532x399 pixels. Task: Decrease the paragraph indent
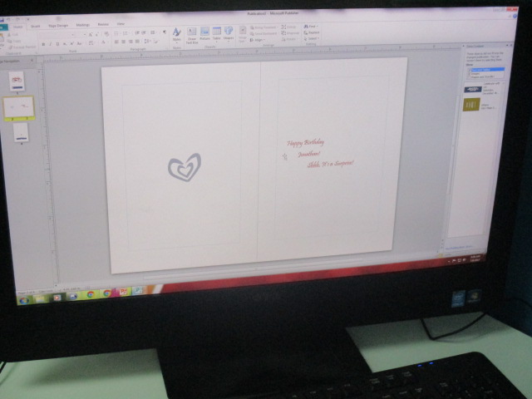137,33
